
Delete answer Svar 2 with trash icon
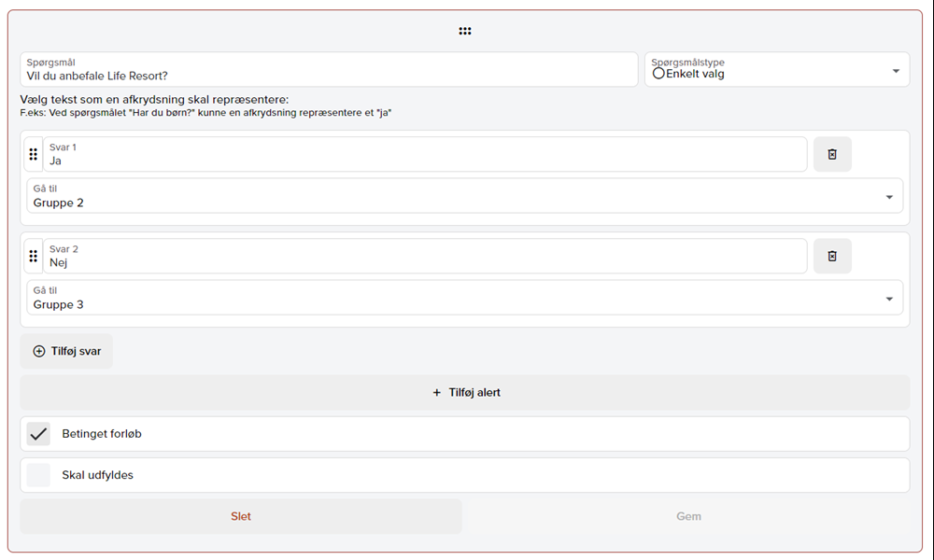pos(832,256)
